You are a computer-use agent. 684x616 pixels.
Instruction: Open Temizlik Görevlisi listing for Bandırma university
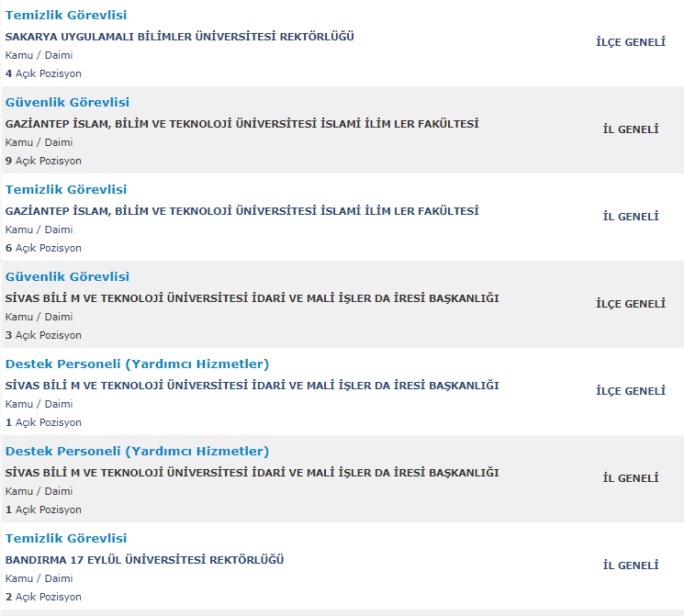pyautogui.click(x=66, y=539)
